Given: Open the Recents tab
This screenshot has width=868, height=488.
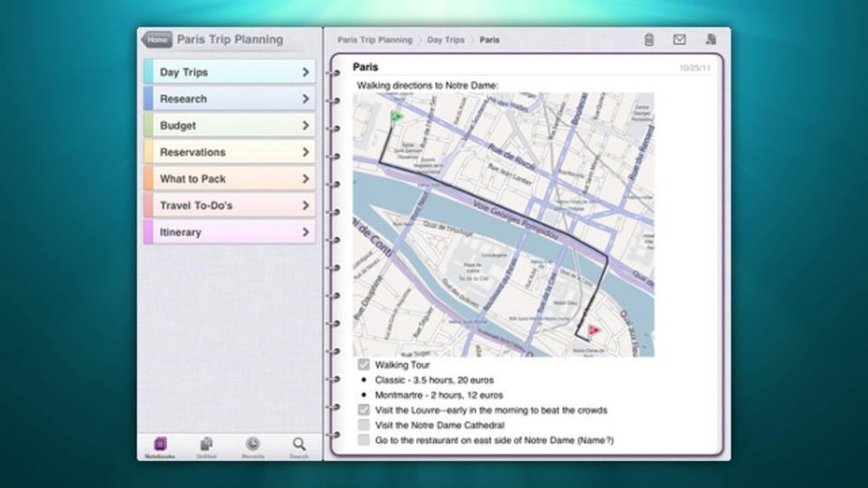Looking at the screenshot, I should (x=253, y=447).
